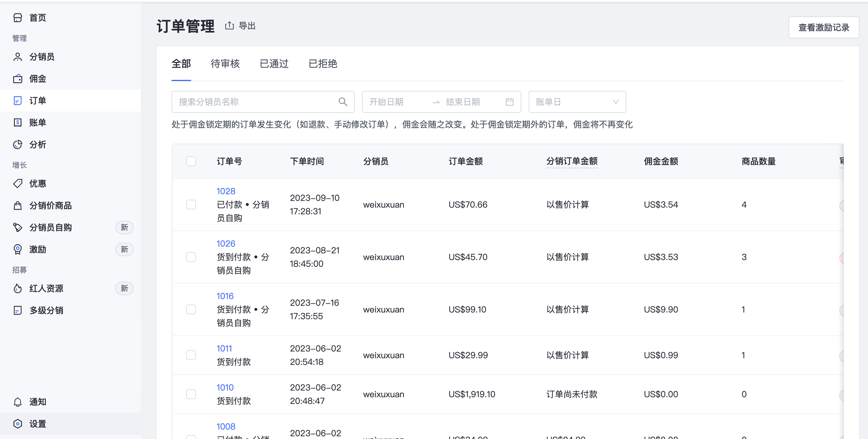Click the distributor self-purchase tags icon

click(x=17, y=228)
